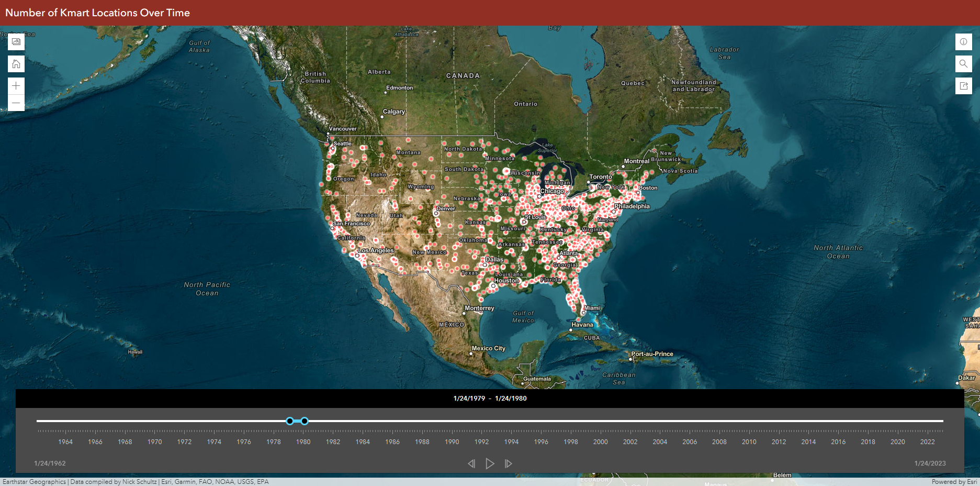Click the Number of Kmart Locations title
Screen dimensions: 980x486
pos(97,13)
